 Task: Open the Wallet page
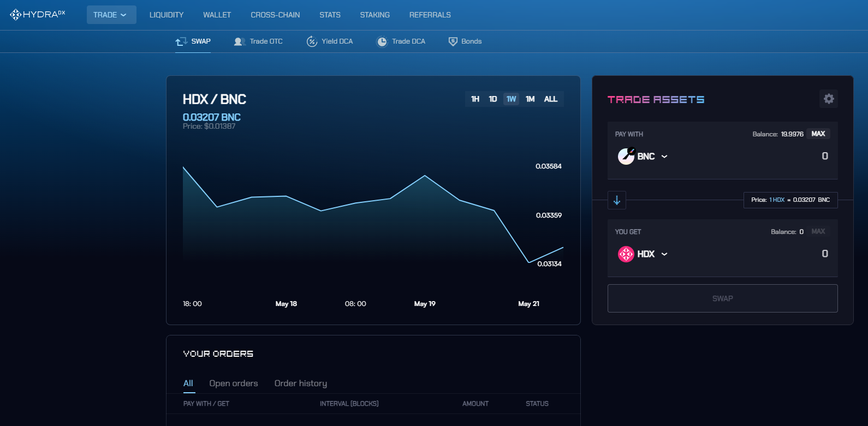click(x=217, y=15)
